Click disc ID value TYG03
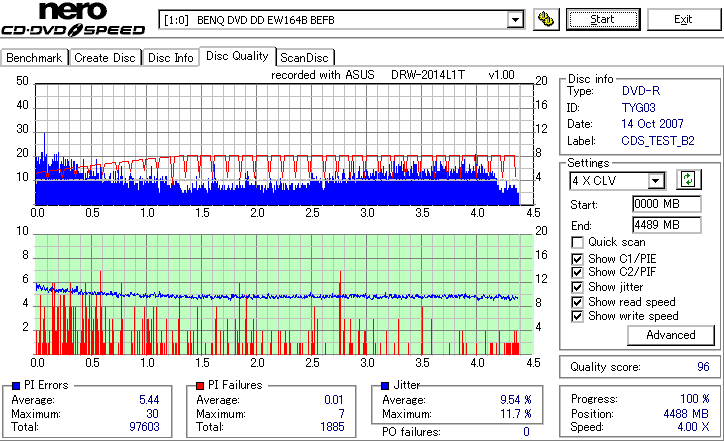 (x=639, y=108)
